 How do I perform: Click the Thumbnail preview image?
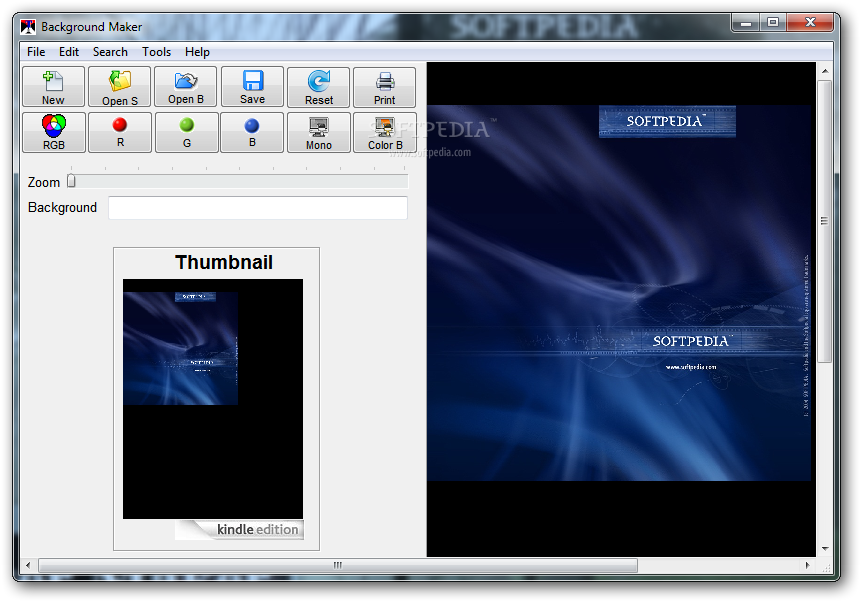pyautogui.click(x=213, y=399)
